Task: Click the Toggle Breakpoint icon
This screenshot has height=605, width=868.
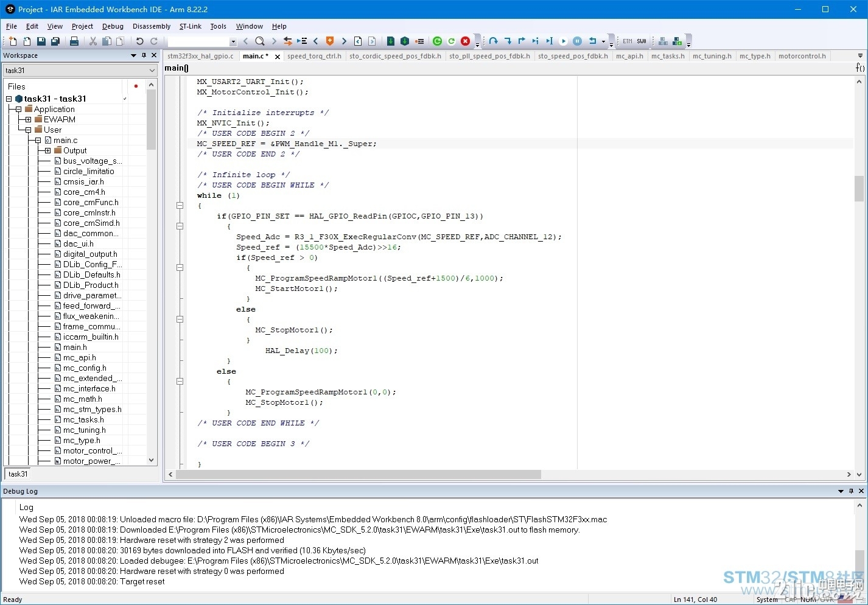Action: point(419,41)
